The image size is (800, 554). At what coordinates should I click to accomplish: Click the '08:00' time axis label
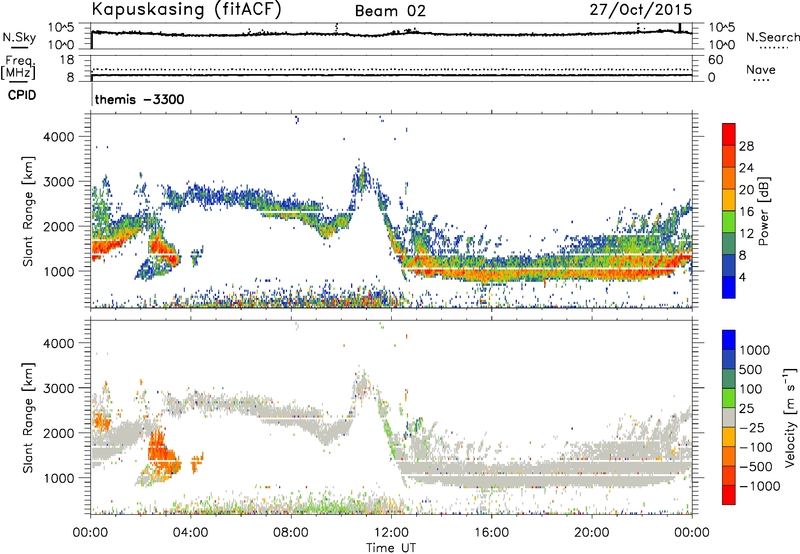point(291,532)
